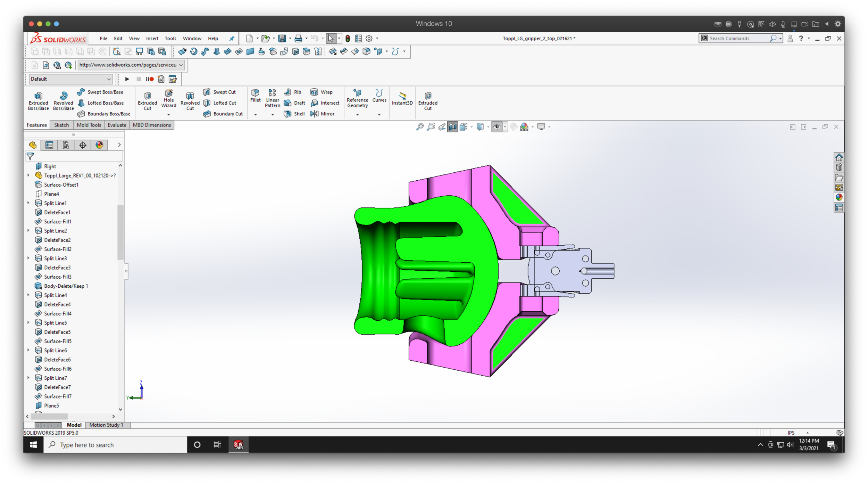Open the URL address dropdown

pyautogui.click(x=181, y=65)
